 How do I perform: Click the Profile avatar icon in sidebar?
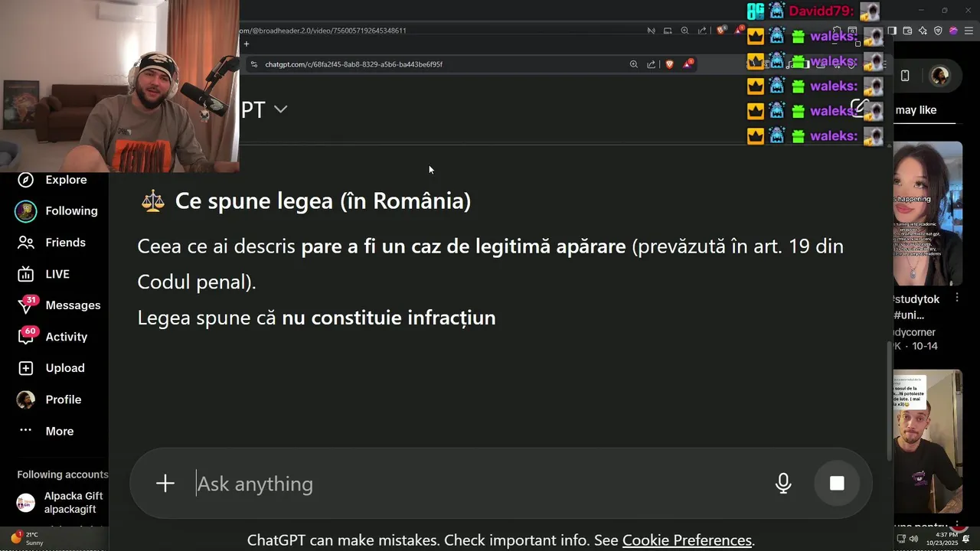[26, 399]
